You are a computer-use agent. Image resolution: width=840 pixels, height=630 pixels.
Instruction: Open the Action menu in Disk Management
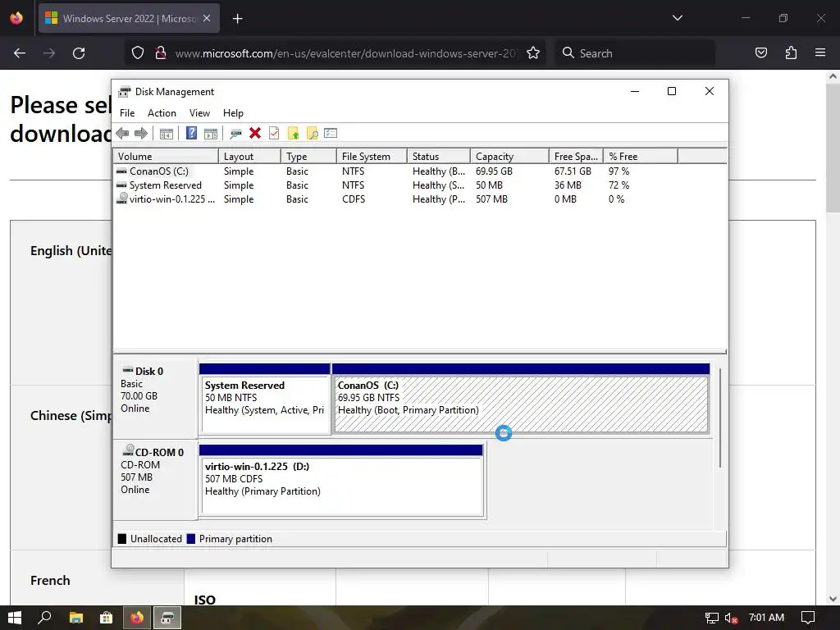coord(162,113)
